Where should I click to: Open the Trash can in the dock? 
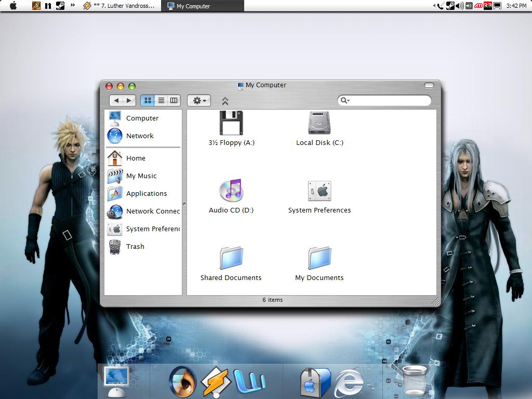coord(415,381)
